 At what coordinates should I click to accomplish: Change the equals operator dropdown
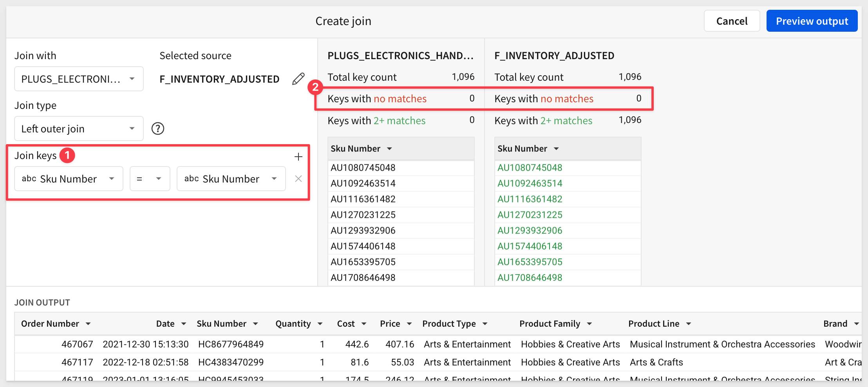150,179
